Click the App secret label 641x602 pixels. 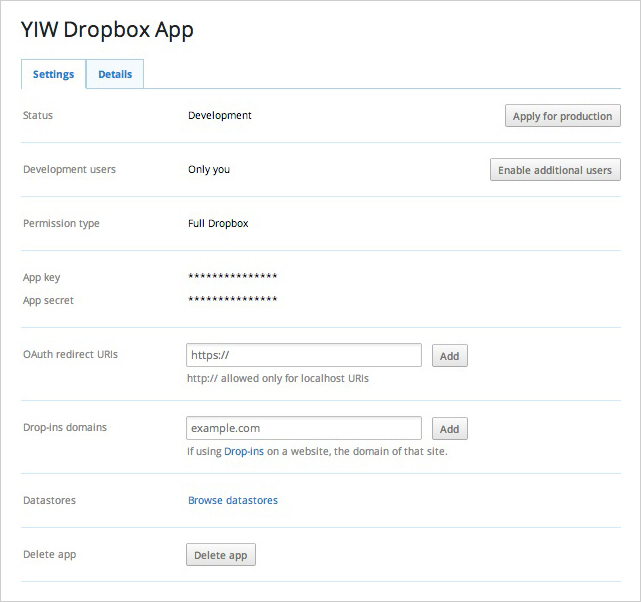point(48,300)
